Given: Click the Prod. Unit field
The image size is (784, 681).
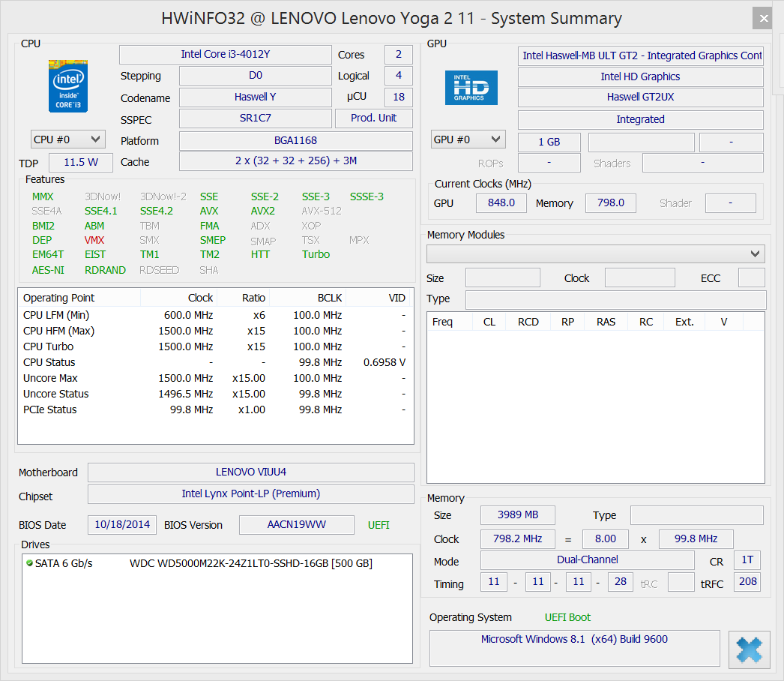Looking at the screenshot, I should click(x=373, y=118).
